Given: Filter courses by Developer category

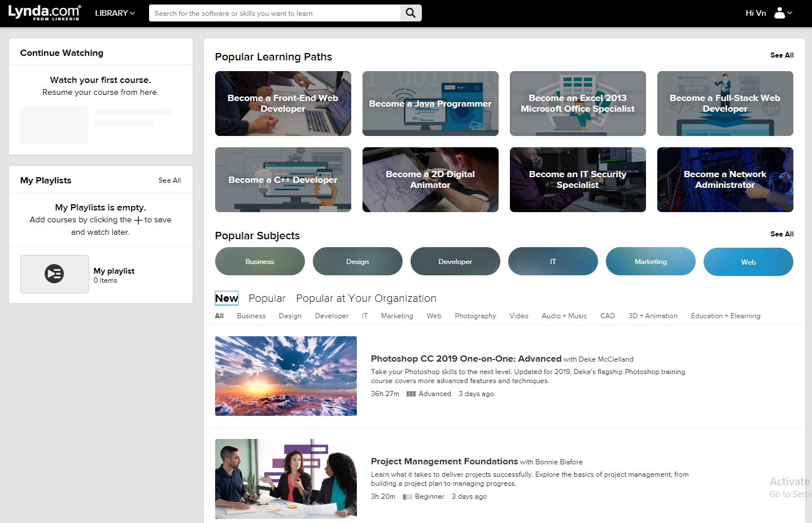Looking at the screenshot, I should point(331,316).
